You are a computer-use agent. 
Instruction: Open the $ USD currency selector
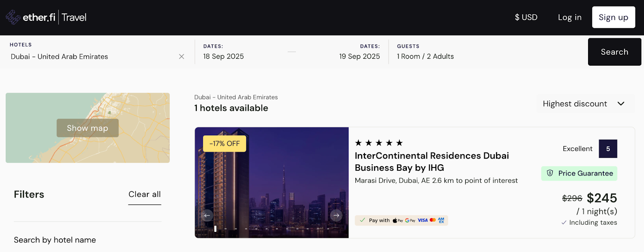pyautogui.click(x=526, y=17)
